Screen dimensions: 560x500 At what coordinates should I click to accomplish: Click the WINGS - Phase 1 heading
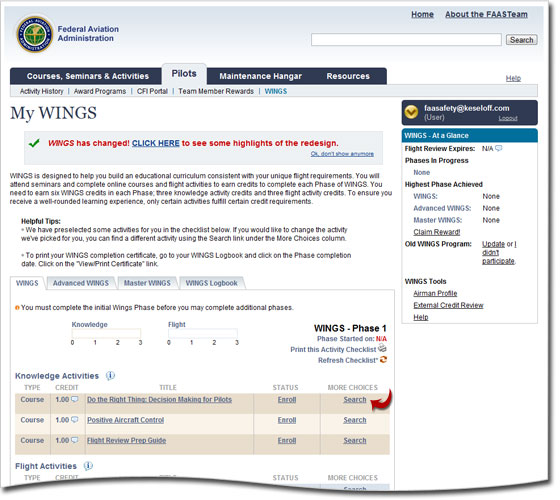(x=350, y=328)
